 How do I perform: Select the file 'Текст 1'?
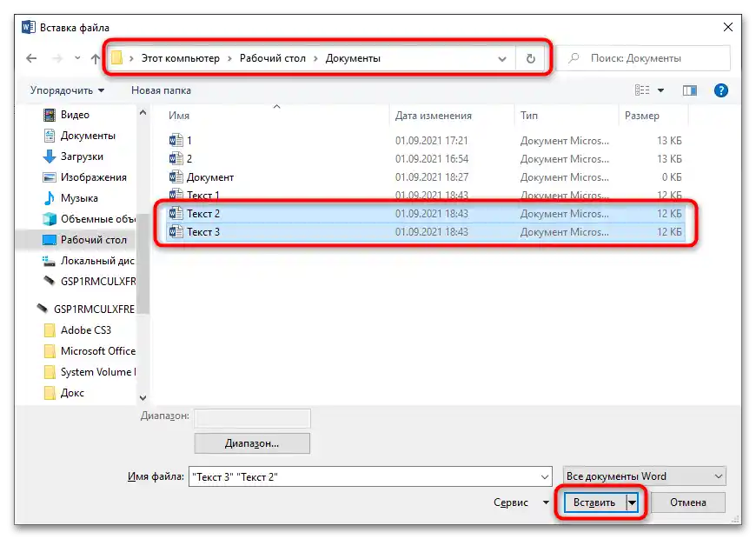tap(425, 196)
